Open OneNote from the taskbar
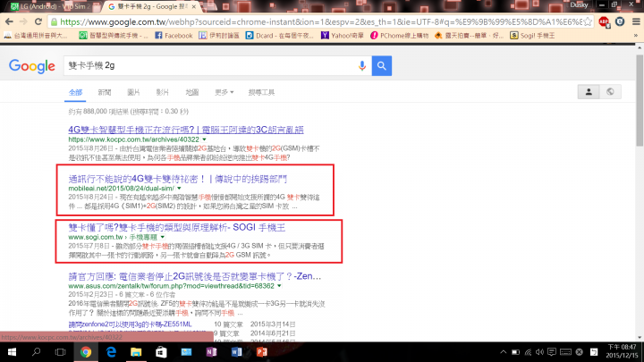This screenshot has width=644, height=362. coord(211,352)
